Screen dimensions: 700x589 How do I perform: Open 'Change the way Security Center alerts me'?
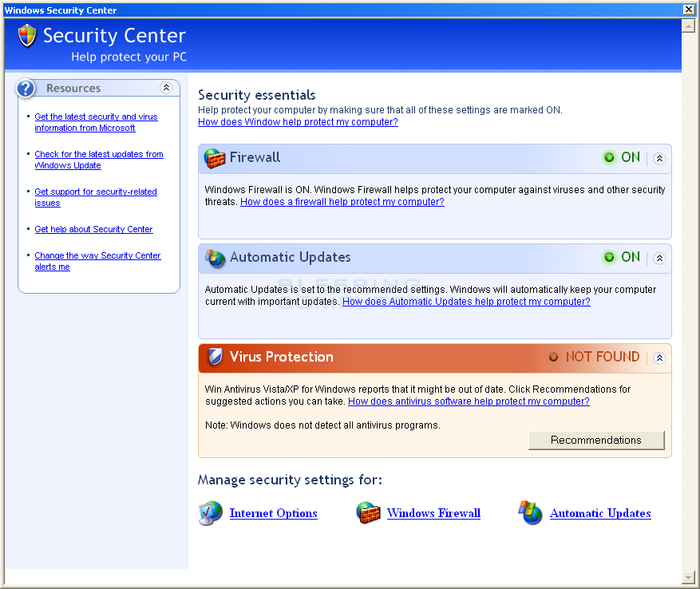(97, 261)
